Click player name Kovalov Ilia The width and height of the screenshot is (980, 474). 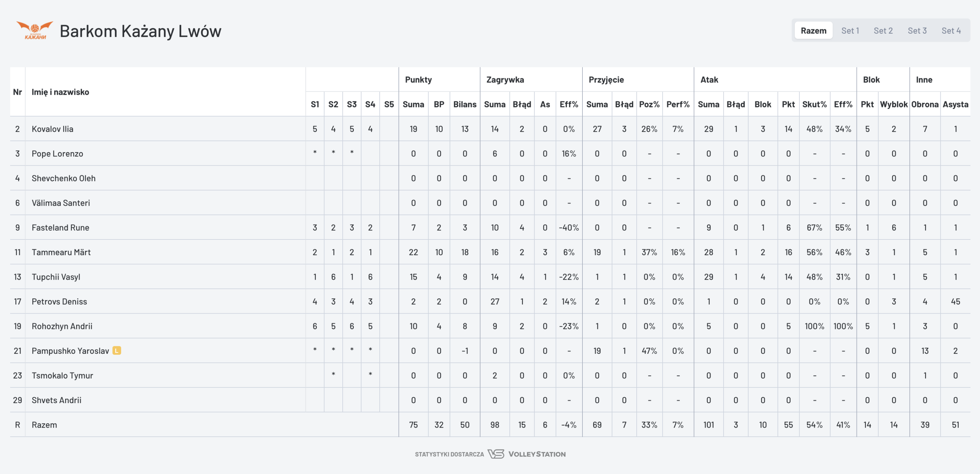pos(53,129)
